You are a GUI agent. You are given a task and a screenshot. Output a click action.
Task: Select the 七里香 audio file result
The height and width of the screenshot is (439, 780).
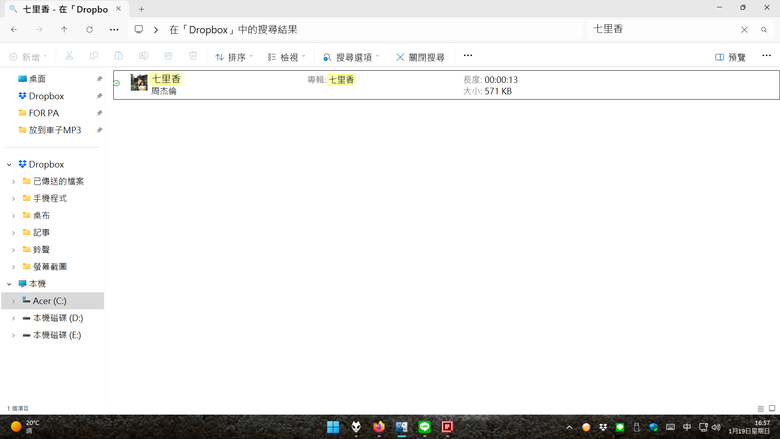446,85
